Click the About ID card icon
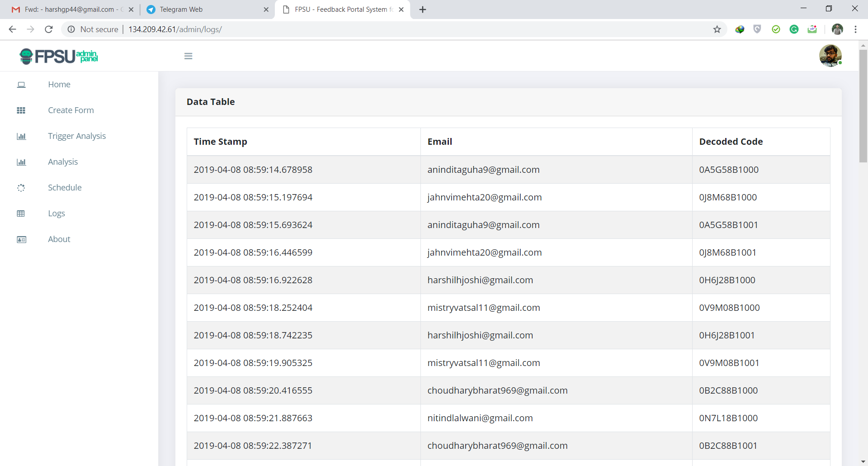Image resolution: width=868 pixels, height=466 pixels. click(x=21, y=239)
